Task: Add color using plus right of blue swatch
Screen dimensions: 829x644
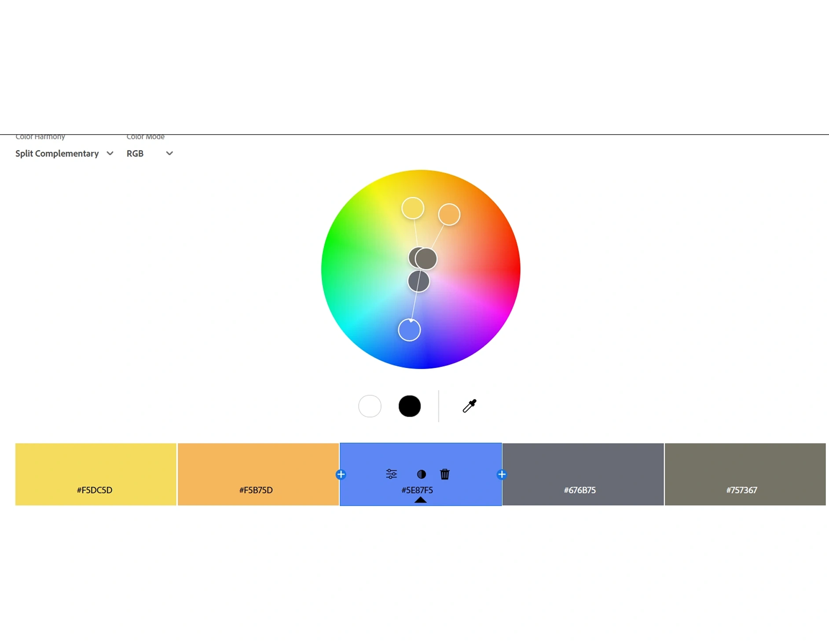Action: point(502,474)
